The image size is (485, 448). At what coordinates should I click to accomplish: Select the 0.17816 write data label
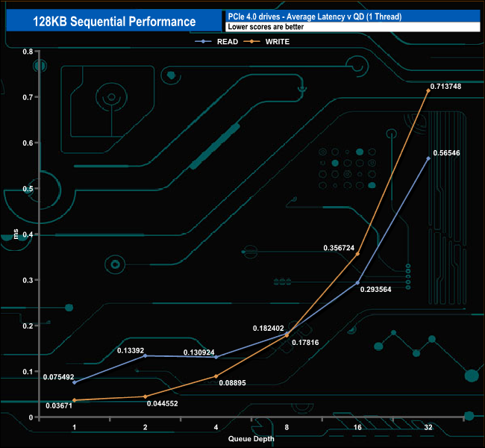click(305, 342)
